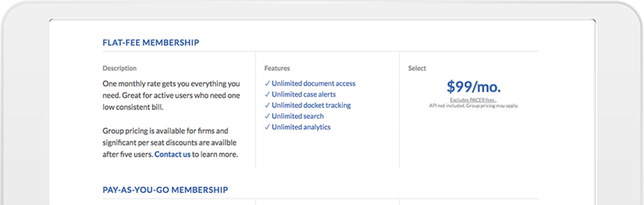This screenshot has width=644, height=205.
Task: Select the Unlimited case alerts feature text
Action: [x=303, y=94]
